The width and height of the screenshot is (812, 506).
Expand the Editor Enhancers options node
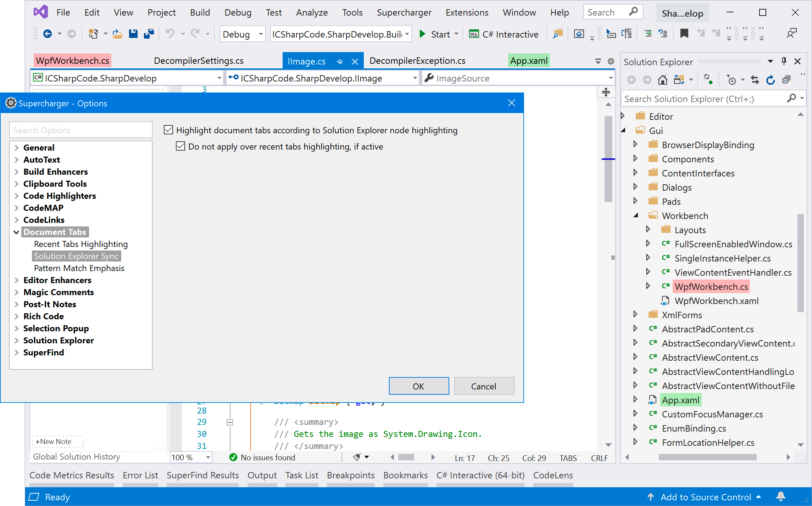point(16,280)
